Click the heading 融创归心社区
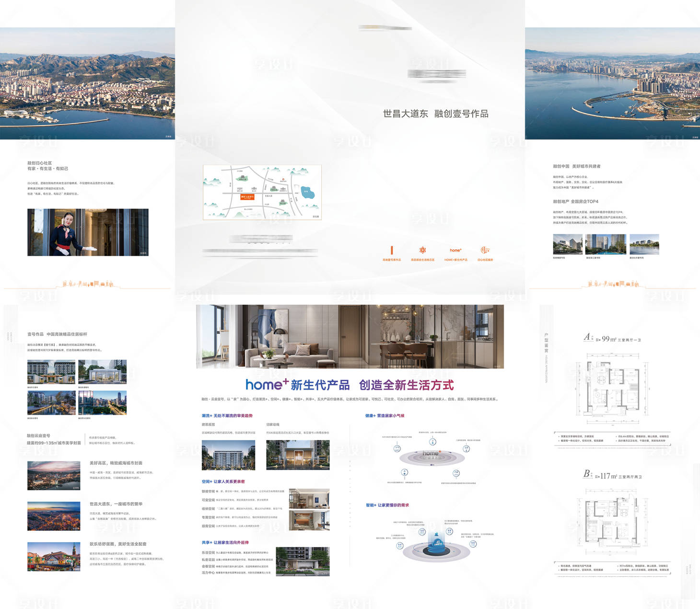The width and height of the screenshot is (700, 609). tap(39, 163)
